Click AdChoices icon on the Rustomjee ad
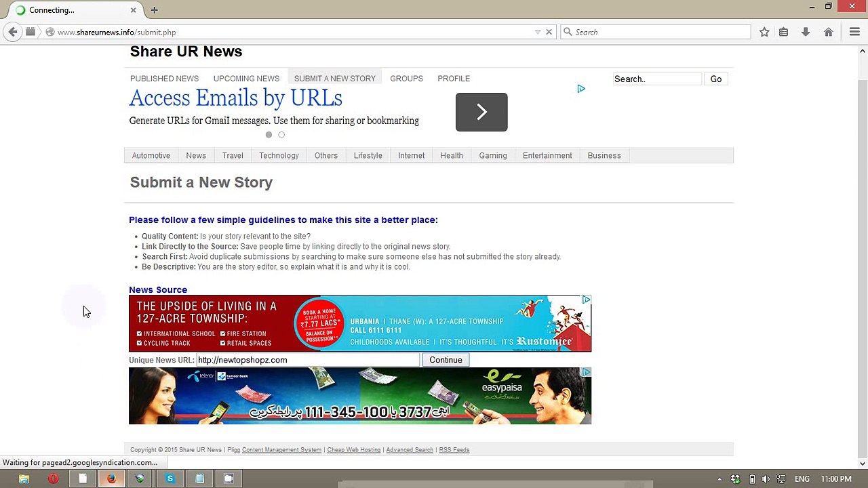Viewport: 868px width, 488px height. 587,300
